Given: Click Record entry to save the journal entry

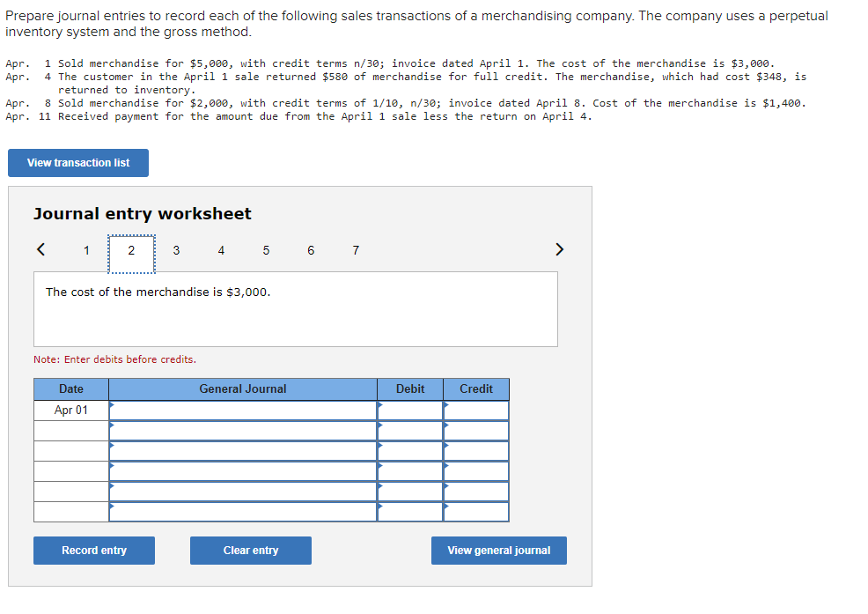Looking at the screenshot, I should 93,550.
